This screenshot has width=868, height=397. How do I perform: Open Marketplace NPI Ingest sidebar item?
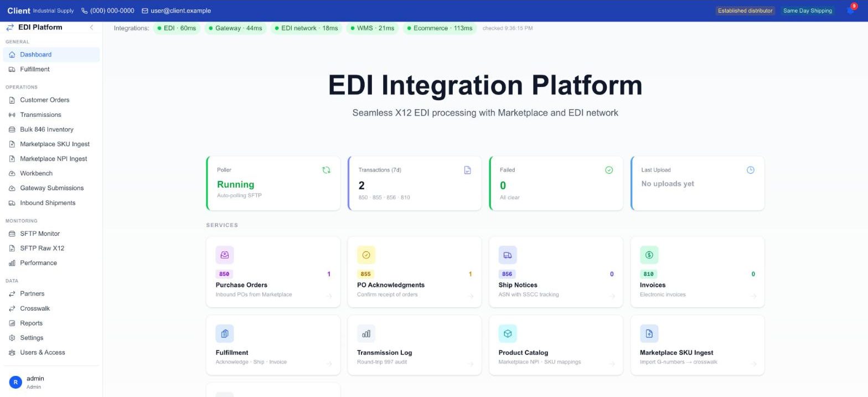tap(51, 159)
